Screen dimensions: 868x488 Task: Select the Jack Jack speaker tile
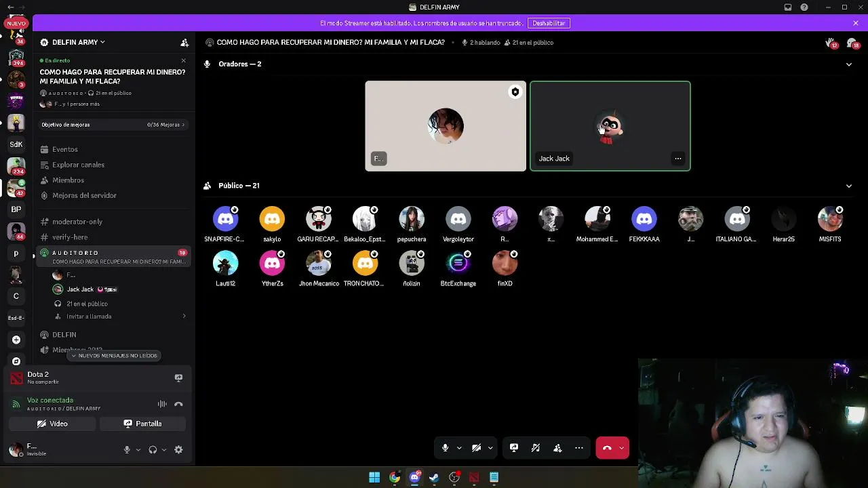click(x=610, y=126)
